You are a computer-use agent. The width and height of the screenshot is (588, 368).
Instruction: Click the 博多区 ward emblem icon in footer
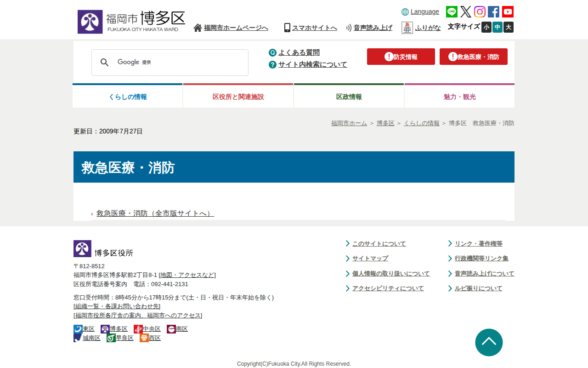(x=105, y=329)
